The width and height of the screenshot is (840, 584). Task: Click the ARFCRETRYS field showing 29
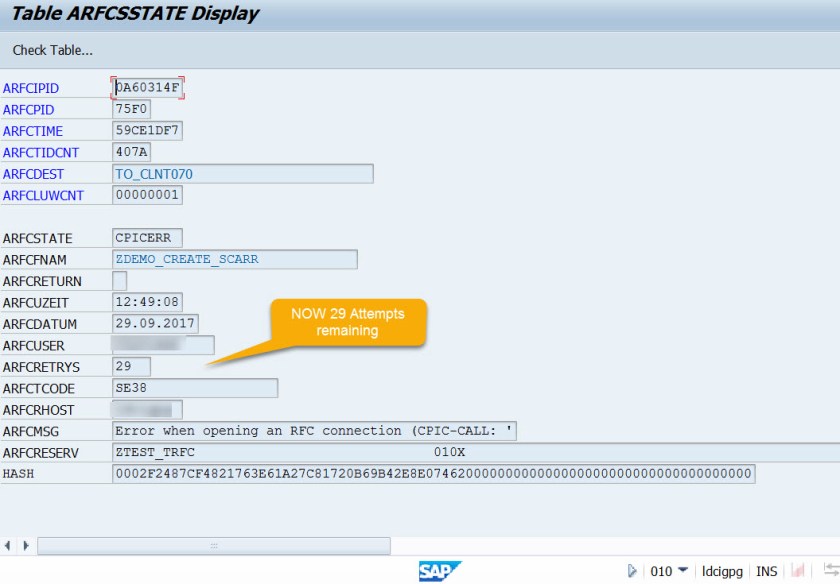coord(131,366)
